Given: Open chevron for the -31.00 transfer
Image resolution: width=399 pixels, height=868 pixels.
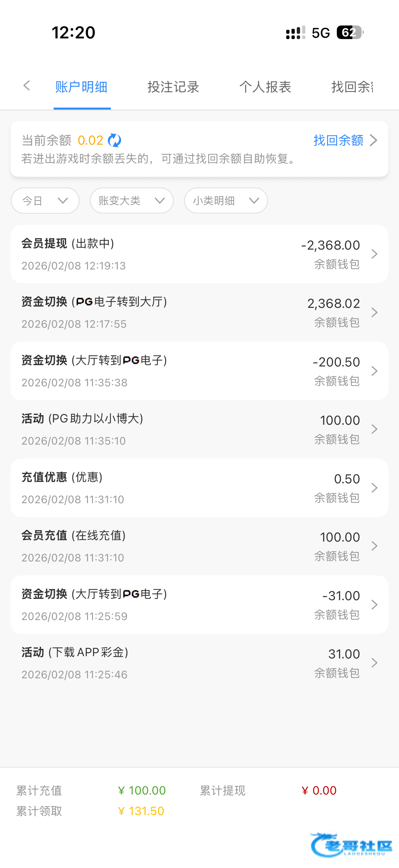Looking at the screenshot, I should (x=374, y=605).
